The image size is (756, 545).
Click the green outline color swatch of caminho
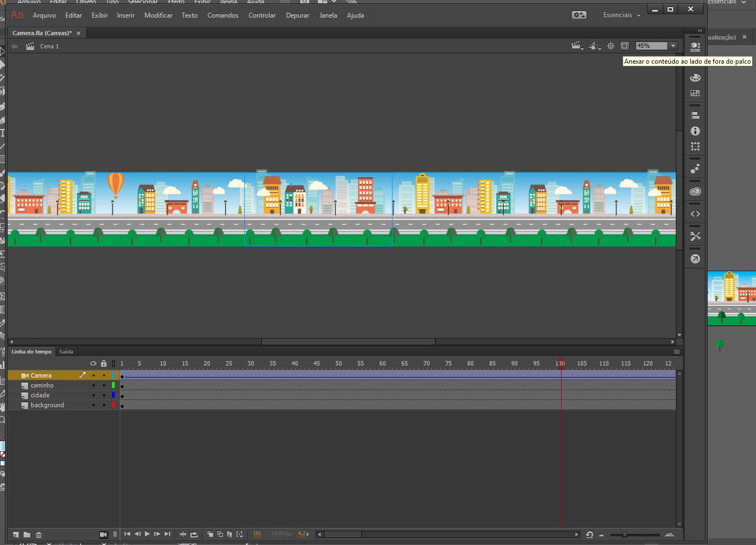pyautogui.click(x=114, y=385)
